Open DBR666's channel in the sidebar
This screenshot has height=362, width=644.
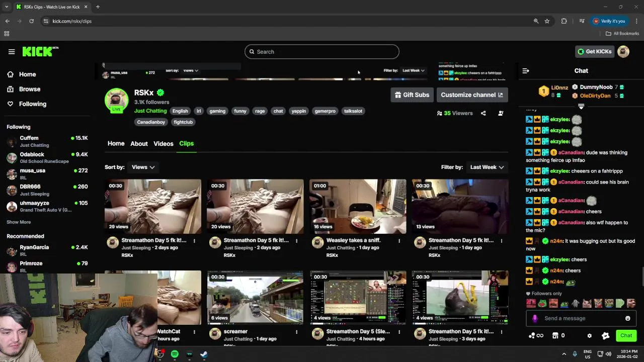47,190
